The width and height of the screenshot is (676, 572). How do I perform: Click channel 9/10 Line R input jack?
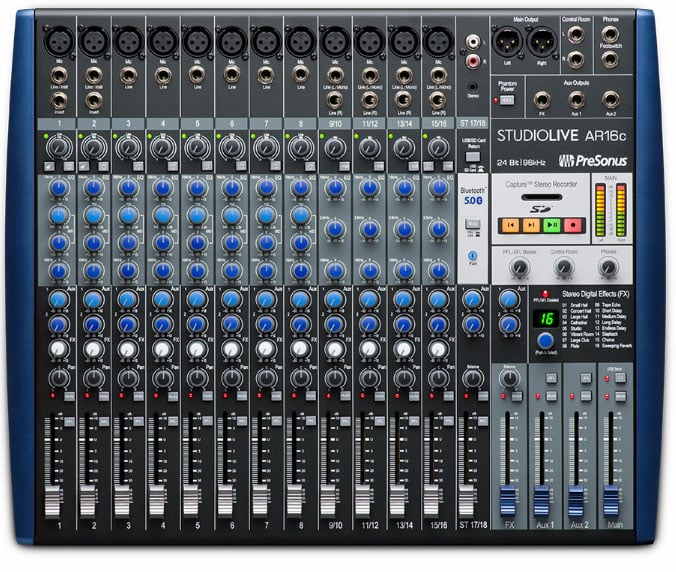pyautogui.click(x=335, y=100)
